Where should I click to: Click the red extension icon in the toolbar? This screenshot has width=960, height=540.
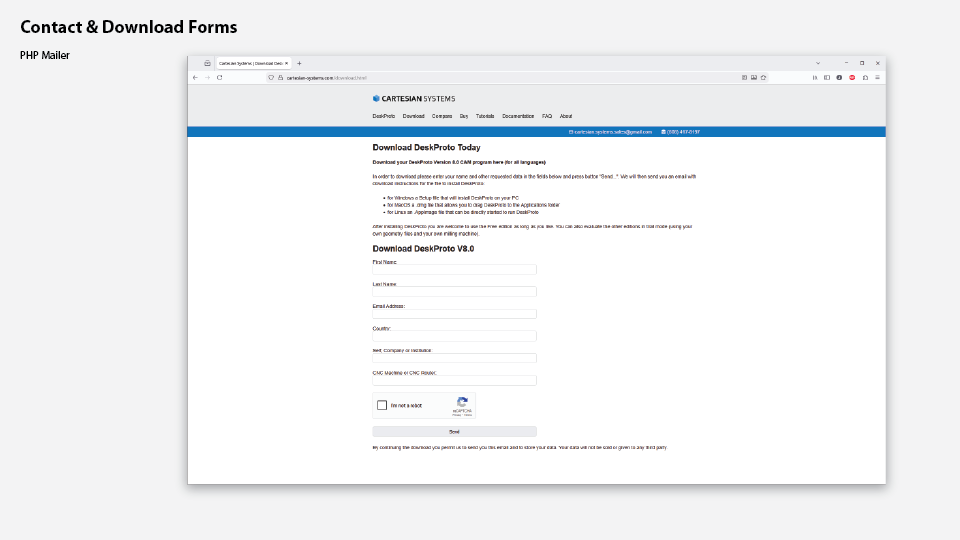click(x=852, y=77)
